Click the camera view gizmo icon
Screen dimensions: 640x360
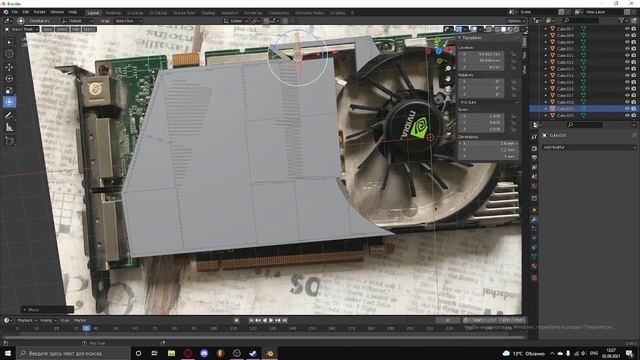tap(448, 89)
